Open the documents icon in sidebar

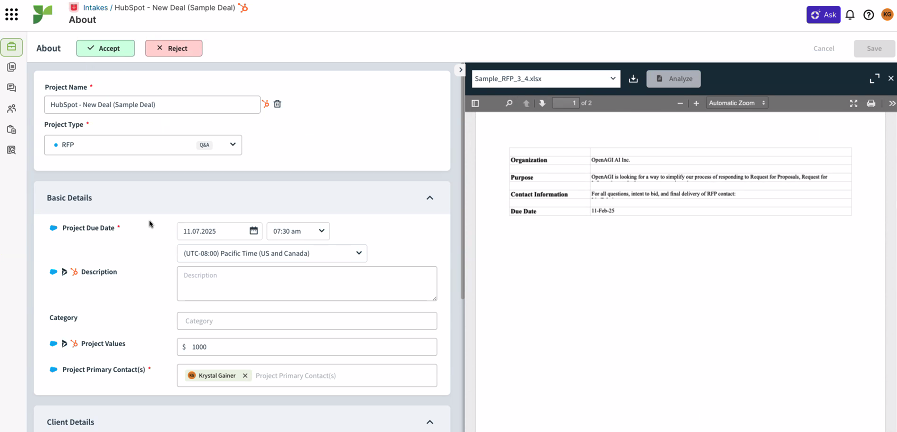point(11,68)
